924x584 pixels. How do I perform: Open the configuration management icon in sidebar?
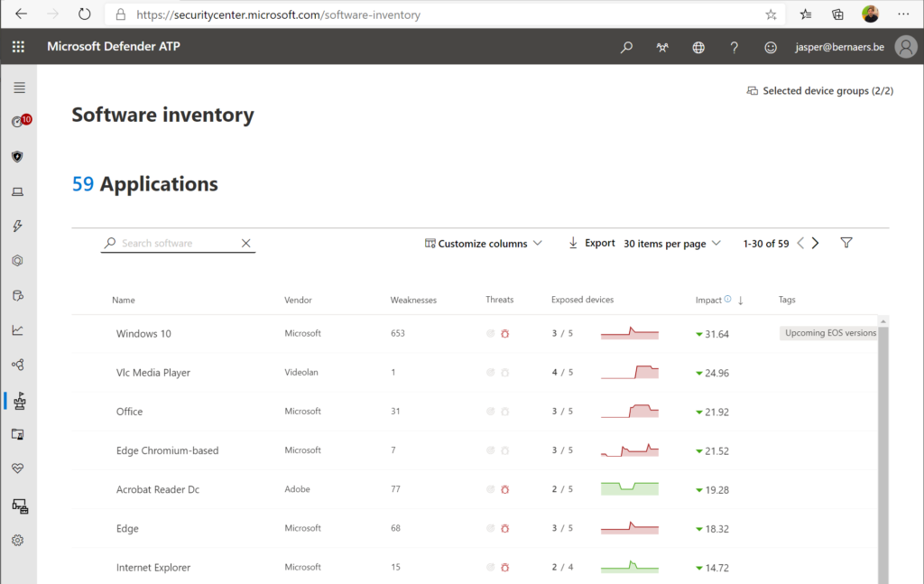(20, 506)
